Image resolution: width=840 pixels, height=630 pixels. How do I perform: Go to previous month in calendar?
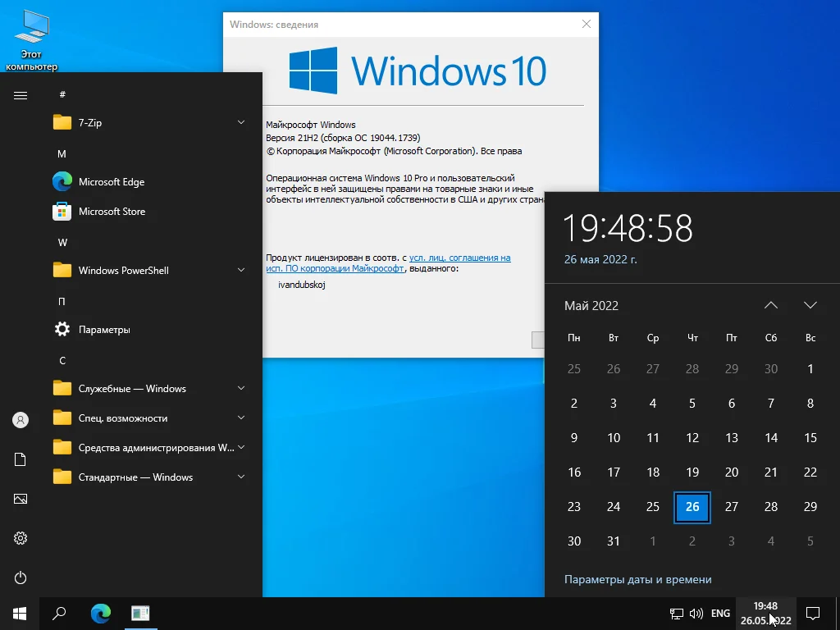771,305
